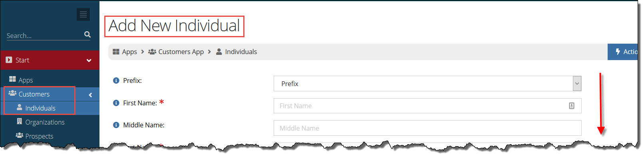This screenshot has height=159, width=644.
Task: Open Apps in the sidebar
Action: coord(26,80)
